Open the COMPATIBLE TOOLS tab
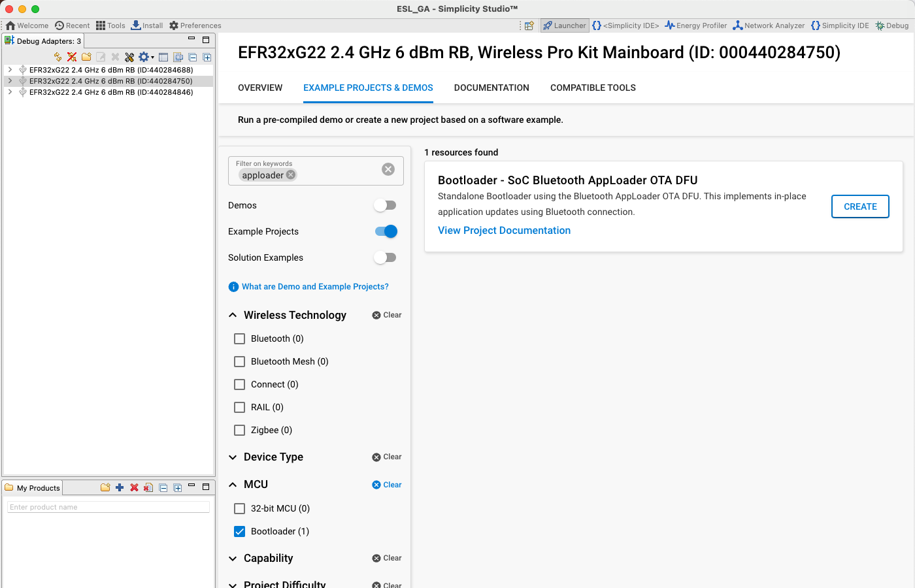The height and width of the screenshot is (588, 915). pos(593,88)
